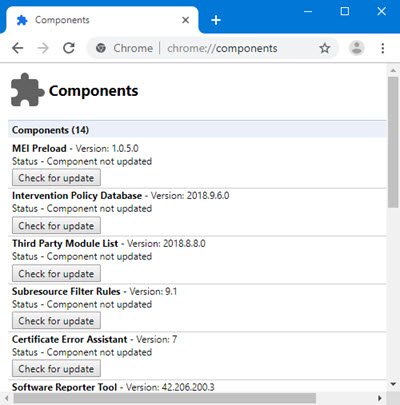Click the address bar URL chrome://components
400x405 pixels.
point(222,48)
